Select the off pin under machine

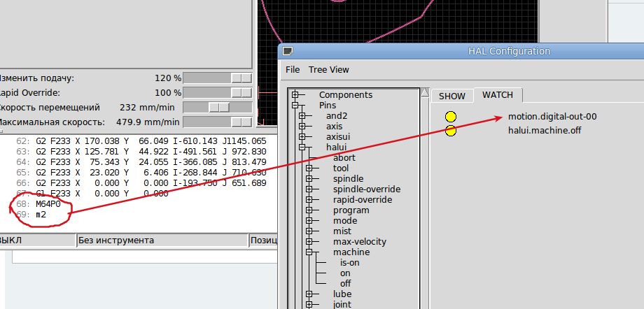[x=345, y=284]
